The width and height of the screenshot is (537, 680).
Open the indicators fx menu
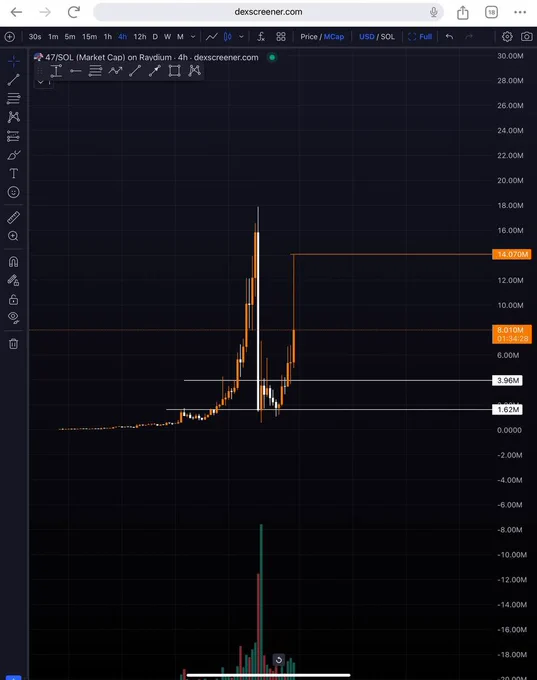(x=261, y=37)
